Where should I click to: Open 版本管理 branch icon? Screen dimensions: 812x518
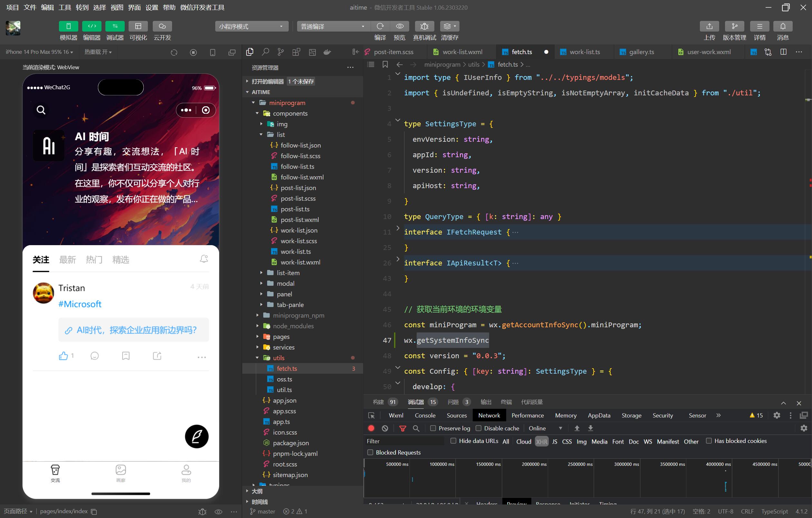pos(734,26)
